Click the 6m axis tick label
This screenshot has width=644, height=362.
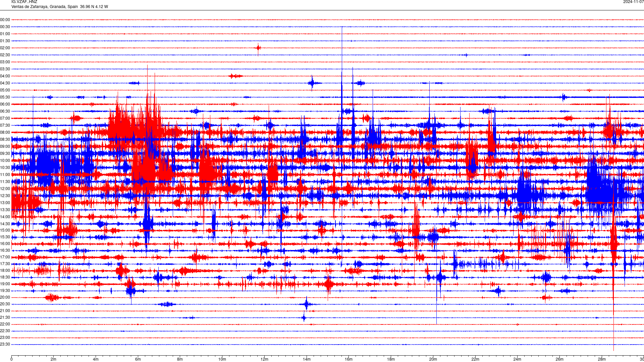[138, 359]
